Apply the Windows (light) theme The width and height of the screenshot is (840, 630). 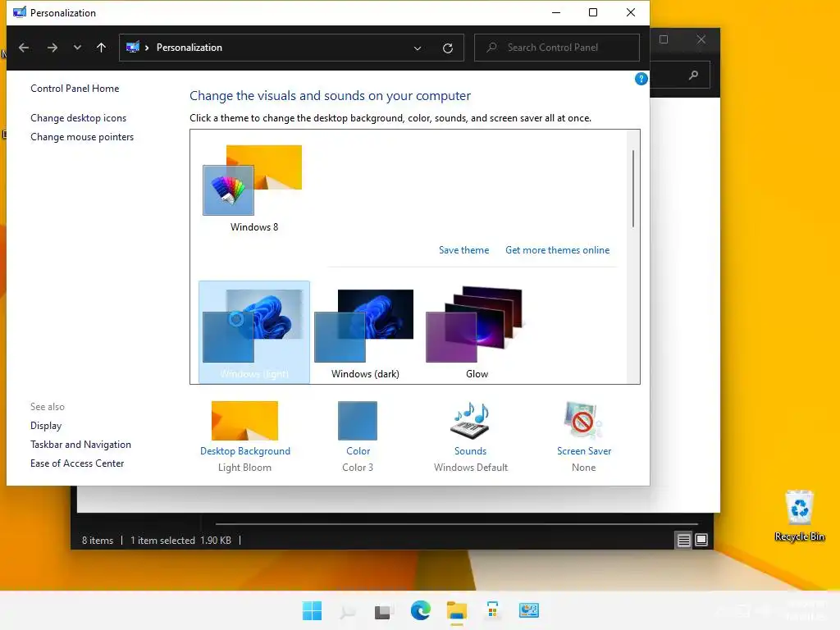254,331
